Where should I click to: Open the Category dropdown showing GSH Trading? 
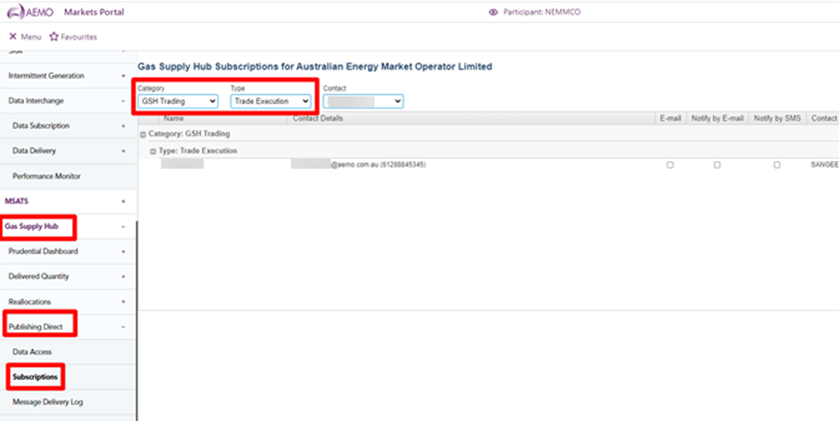pyautogui.click(x=178, y=101)
